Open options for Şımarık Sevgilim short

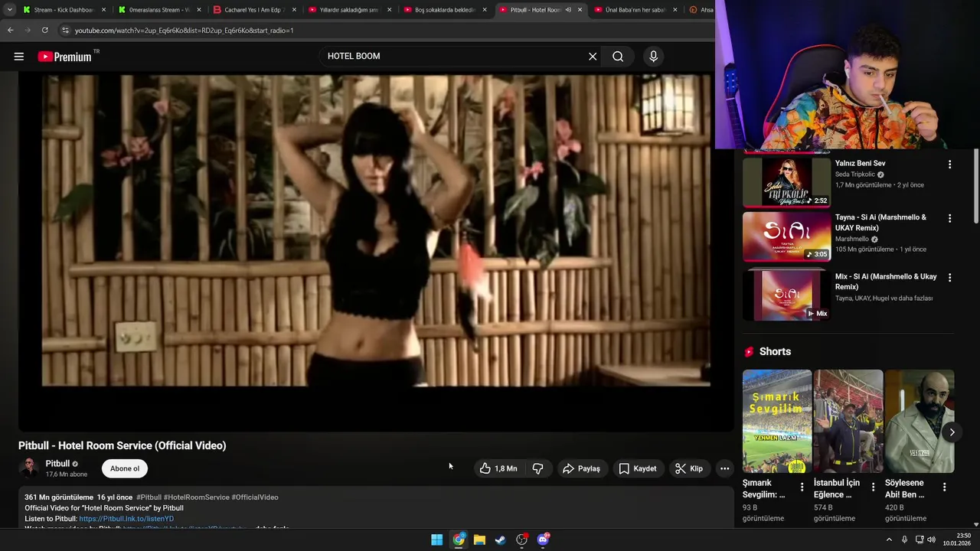pos(802,487)
